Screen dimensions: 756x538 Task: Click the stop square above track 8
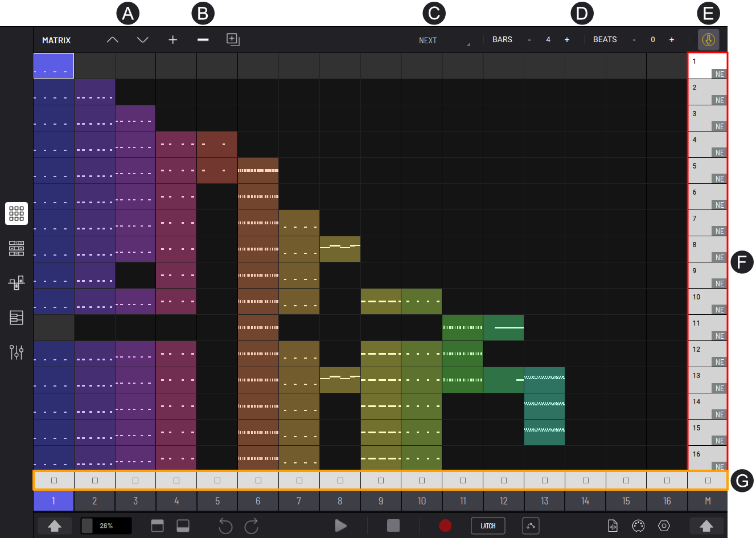coord(340,480)
